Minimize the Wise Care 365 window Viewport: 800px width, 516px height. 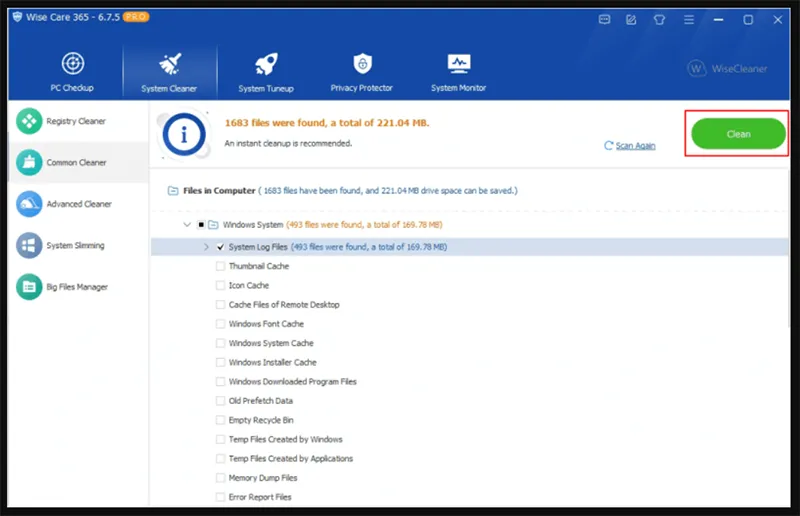[x=718, y=20]
